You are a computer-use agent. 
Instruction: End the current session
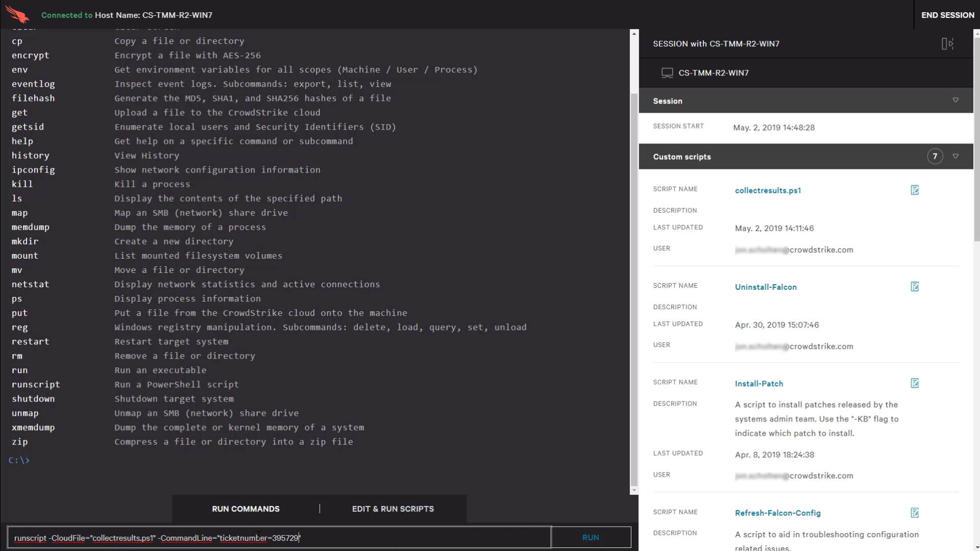947,15
